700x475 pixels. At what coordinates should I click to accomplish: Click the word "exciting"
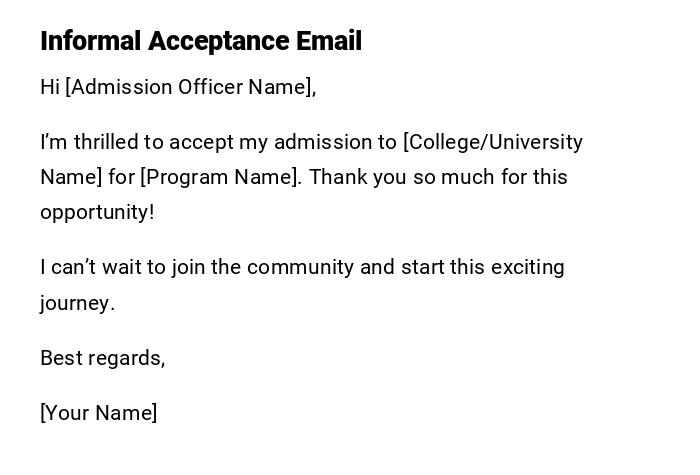(x=528, y=267)
